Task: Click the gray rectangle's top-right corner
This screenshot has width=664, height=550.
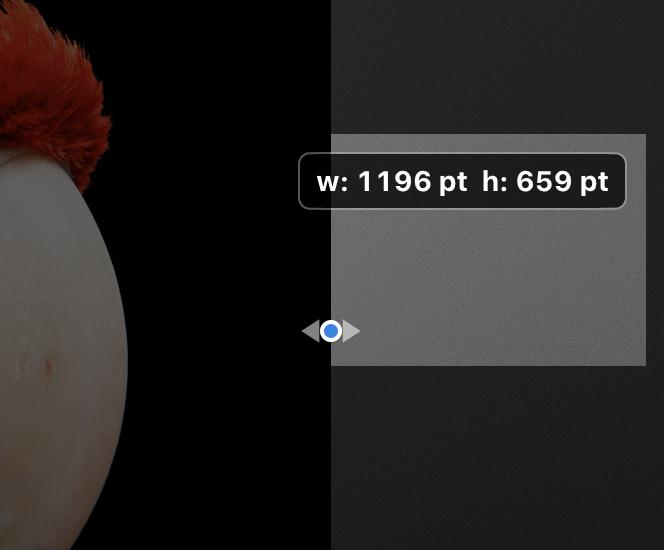Action: point(646,134)
